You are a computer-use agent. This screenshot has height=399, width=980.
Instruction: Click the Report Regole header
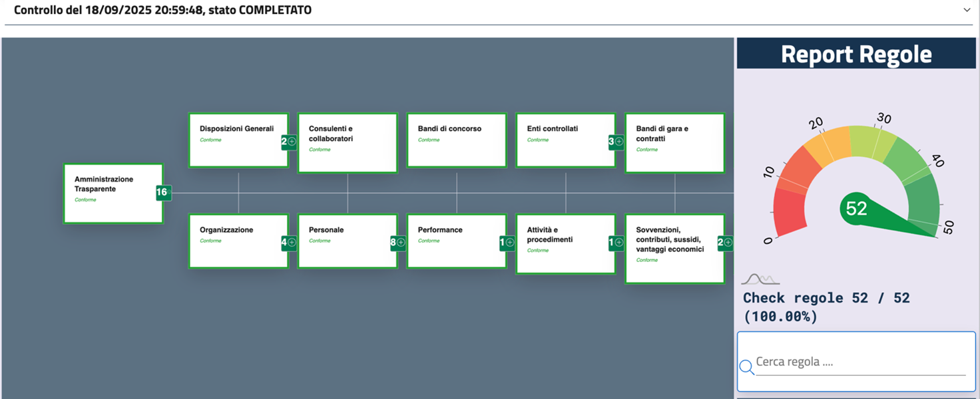[x=856, y=54]
